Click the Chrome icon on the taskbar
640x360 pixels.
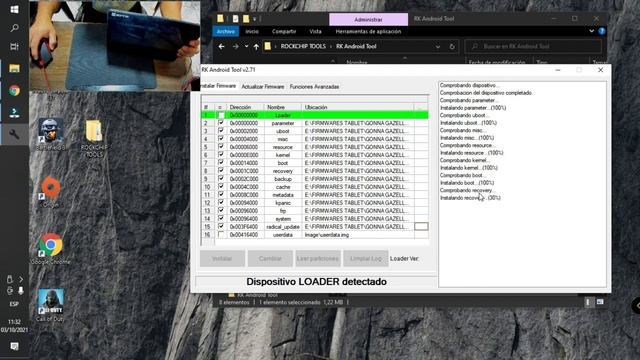[14, 90]
